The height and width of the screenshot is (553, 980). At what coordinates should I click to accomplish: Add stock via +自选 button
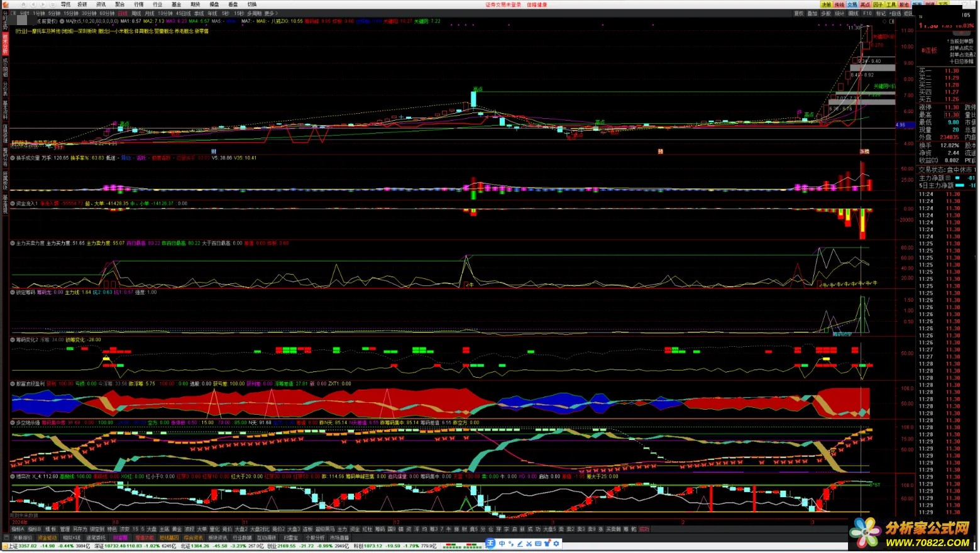[x=895, y=13]
